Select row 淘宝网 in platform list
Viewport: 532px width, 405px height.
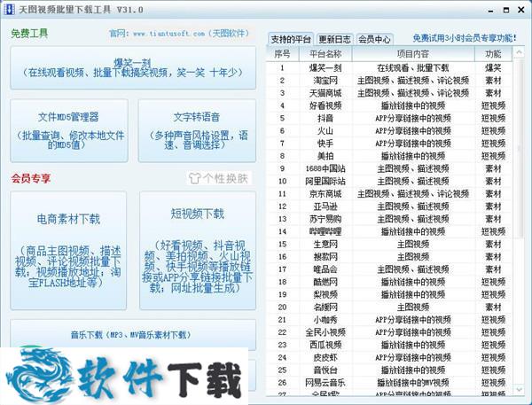coord(389,81)
